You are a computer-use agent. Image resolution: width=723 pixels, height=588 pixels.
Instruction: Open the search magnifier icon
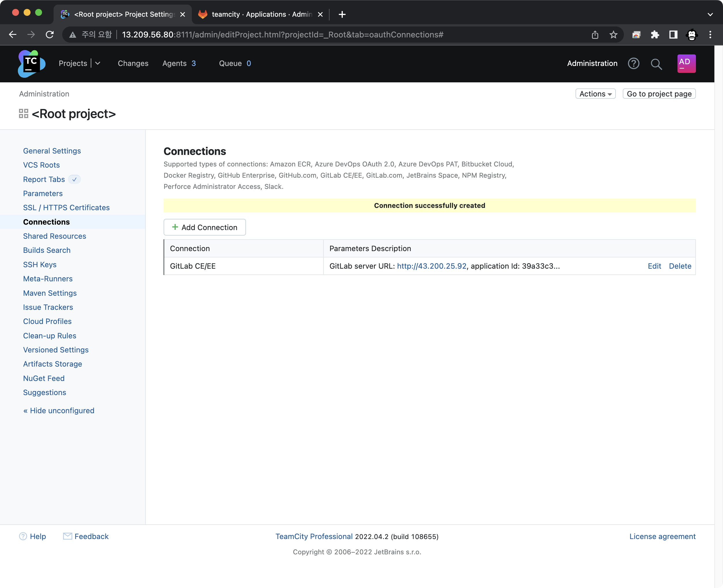[x=656, y=64]
